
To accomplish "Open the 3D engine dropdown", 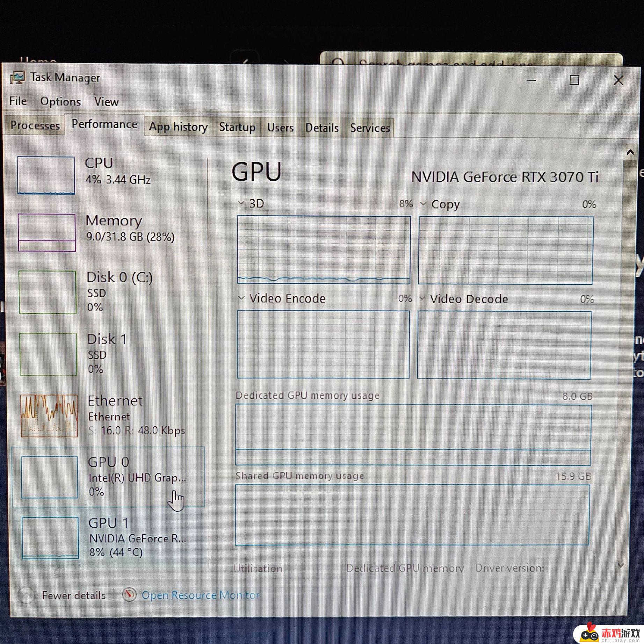I will (x=241, y=203).
